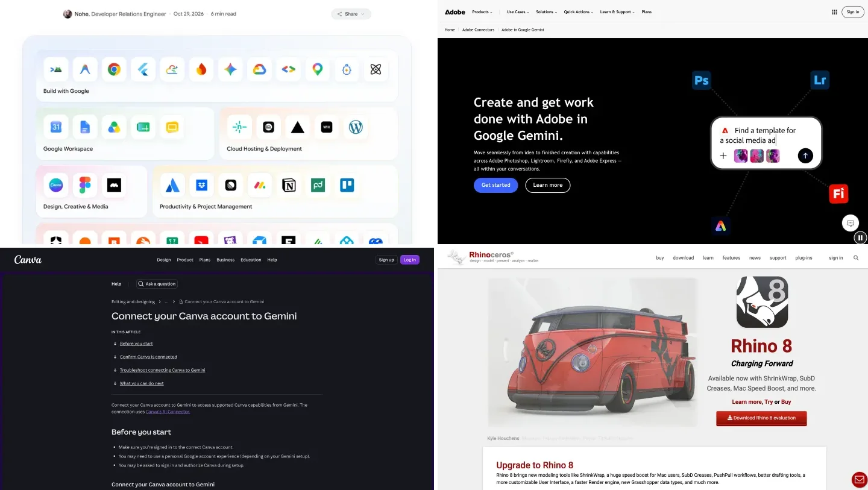The width and height of the screenshot is (868, 490).
Task: Click the Canva Log in button
Action: click(x=410, y=260)
